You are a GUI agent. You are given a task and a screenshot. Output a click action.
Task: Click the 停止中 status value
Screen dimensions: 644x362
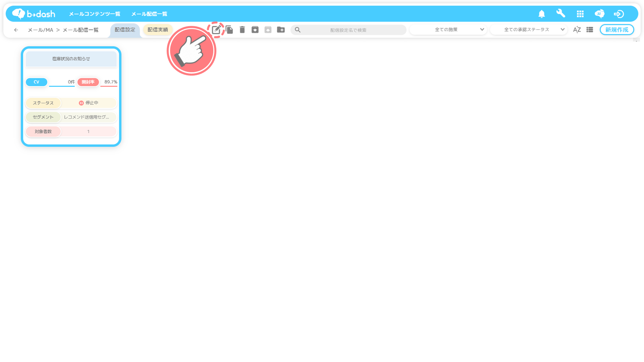point(89,103)
